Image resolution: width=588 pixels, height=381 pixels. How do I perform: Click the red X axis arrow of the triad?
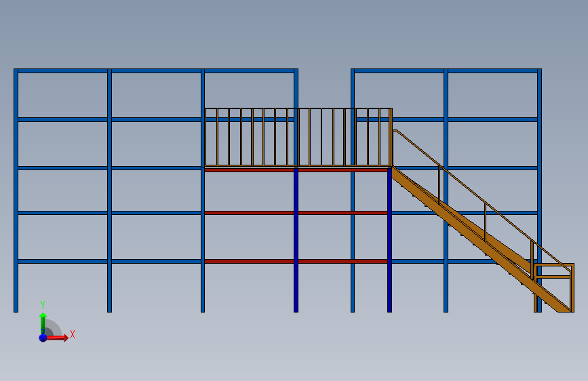(x=57, y=338)
